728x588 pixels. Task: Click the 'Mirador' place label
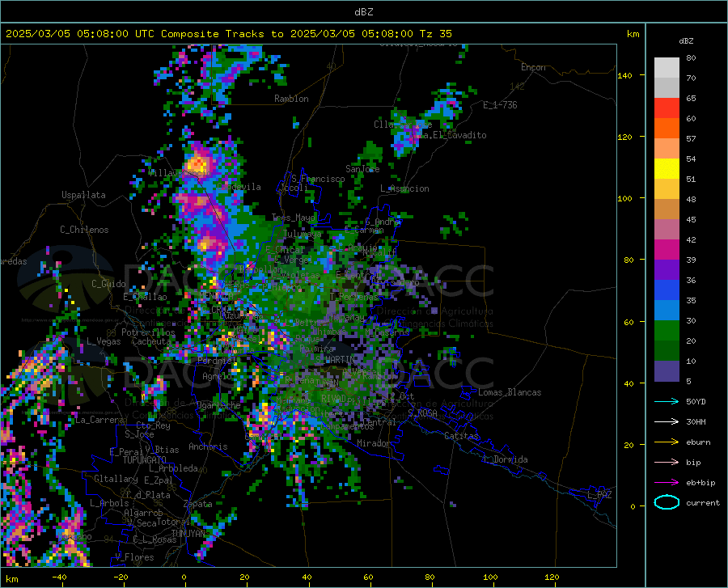pos(373,443)
